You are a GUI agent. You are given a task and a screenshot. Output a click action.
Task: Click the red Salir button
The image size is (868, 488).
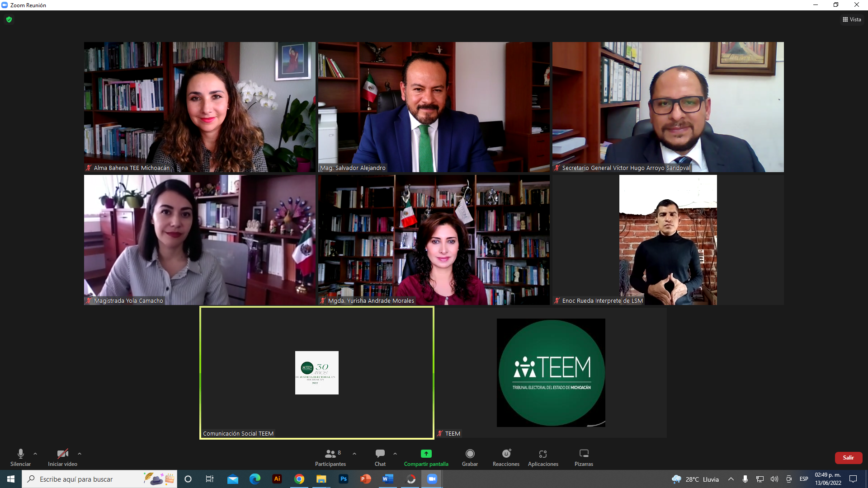click(848, 458)
